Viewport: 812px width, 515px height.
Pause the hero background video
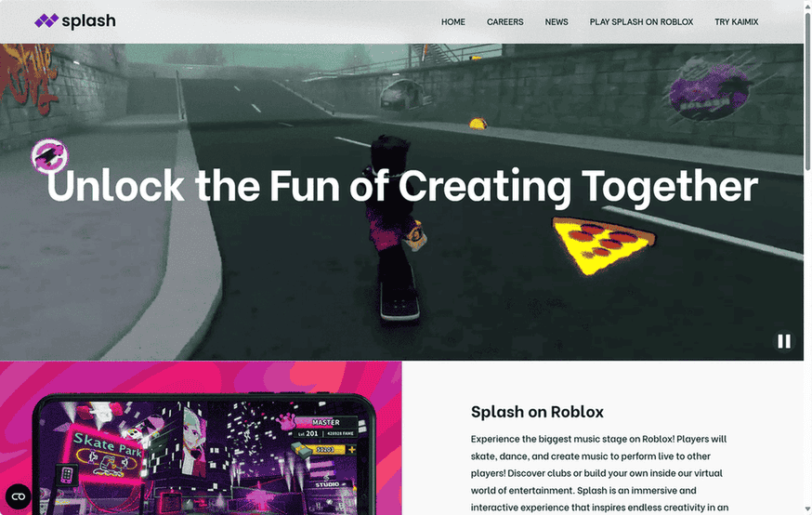784,341
